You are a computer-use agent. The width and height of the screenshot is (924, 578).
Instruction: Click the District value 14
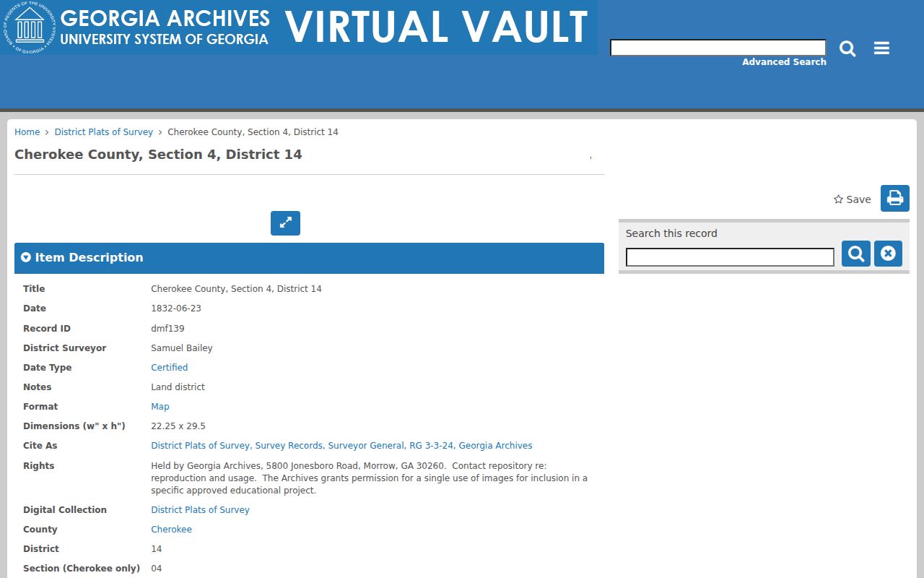tap(157, 549)
